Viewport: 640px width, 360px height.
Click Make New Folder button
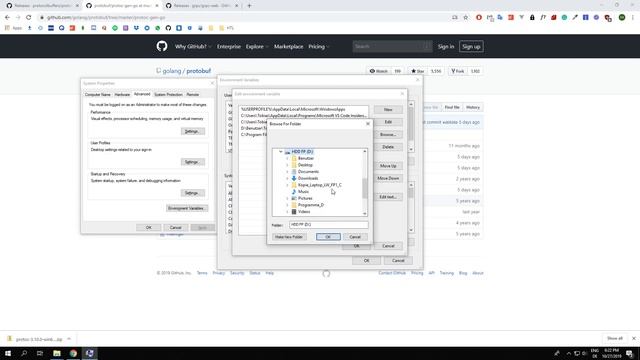289,237
